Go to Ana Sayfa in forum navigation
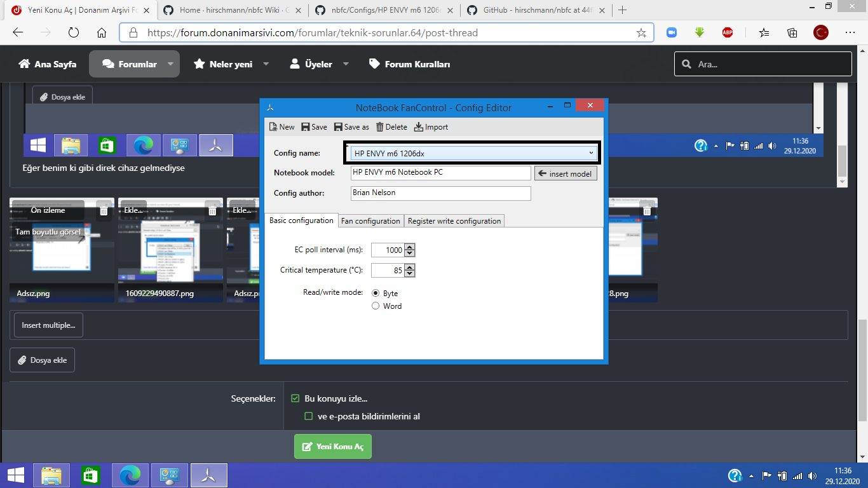Screen dimensions: 868x488 [x=48, y=64]
